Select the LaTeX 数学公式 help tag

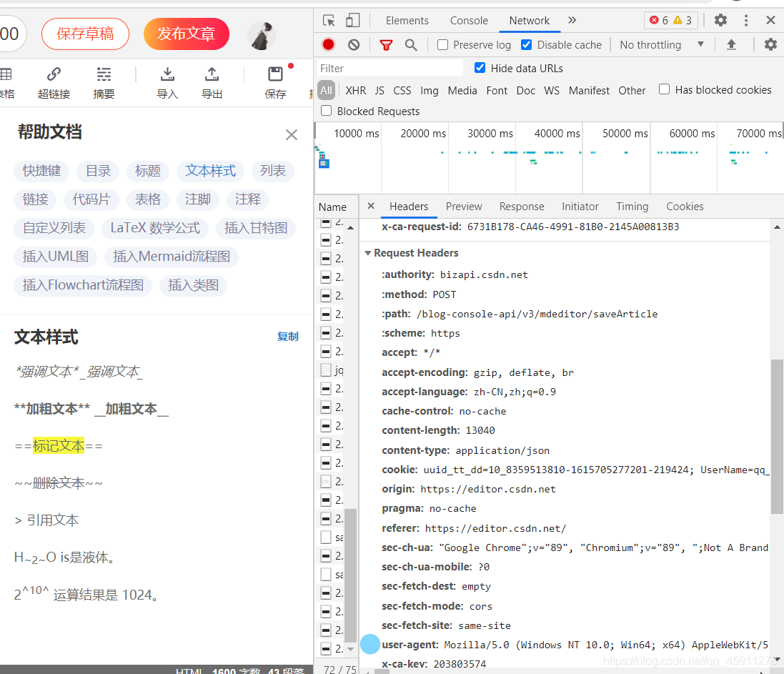[155, 228]
